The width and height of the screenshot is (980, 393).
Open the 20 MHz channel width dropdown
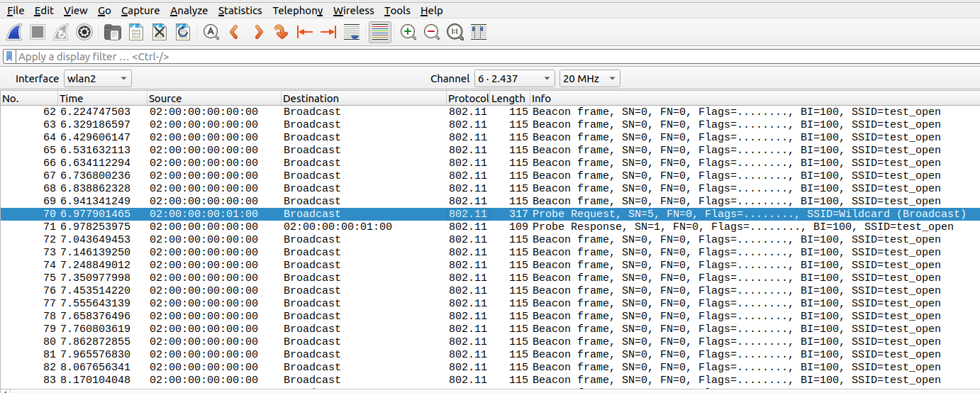[x=589, y=79]
